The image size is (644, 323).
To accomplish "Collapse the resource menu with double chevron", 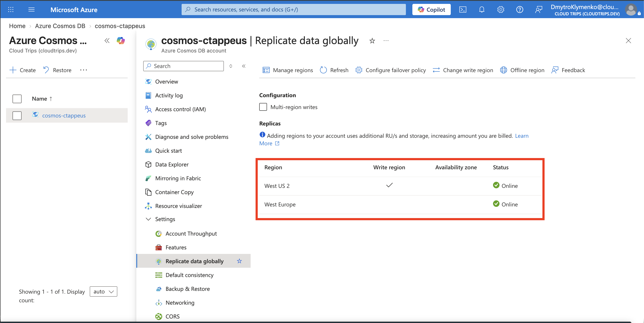I will [244, 66].
